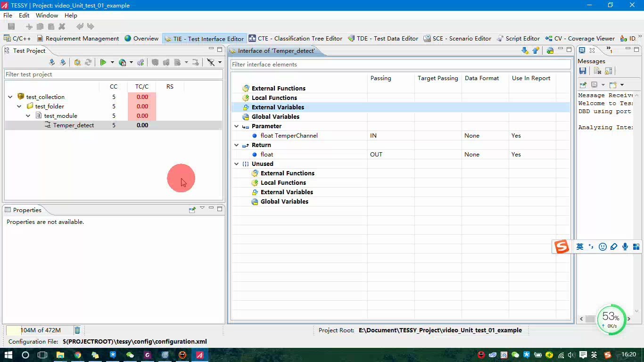This screenshot has width=644, height=362.
Task: Switch to CV - Coverage Viewer perspective
Action: click(580, 39)
